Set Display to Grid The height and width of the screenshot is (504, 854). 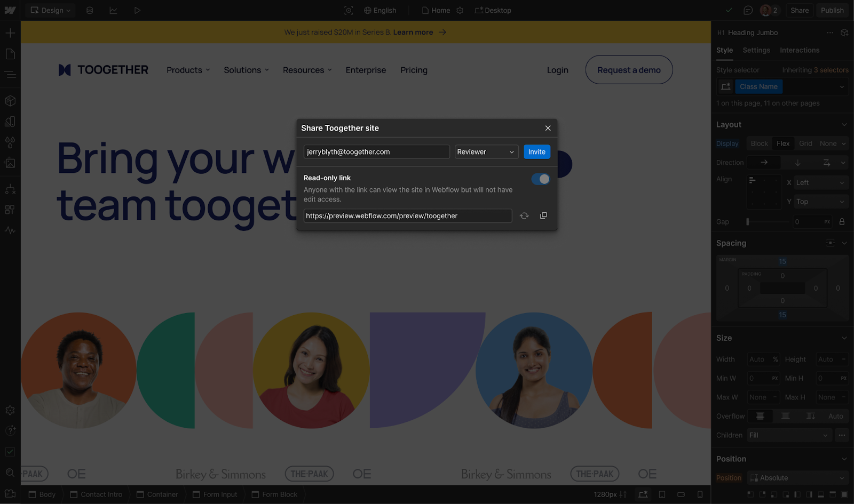(805, 143)
